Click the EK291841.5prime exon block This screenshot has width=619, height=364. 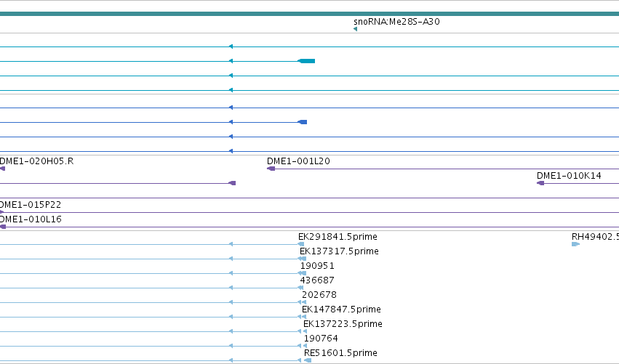301,244
